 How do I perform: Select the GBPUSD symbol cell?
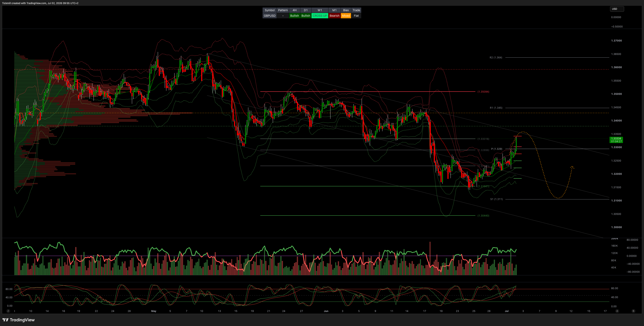[270, 16]
